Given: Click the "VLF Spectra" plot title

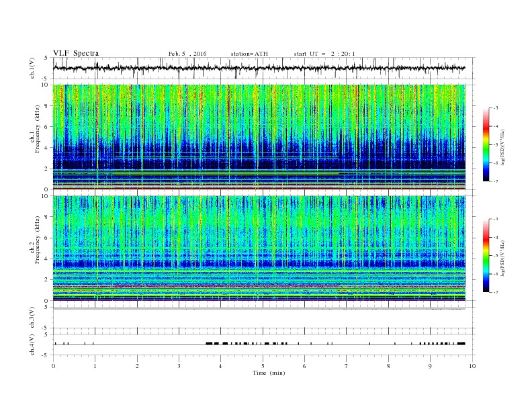Looking at the screenshot, I should coord(76,53).
